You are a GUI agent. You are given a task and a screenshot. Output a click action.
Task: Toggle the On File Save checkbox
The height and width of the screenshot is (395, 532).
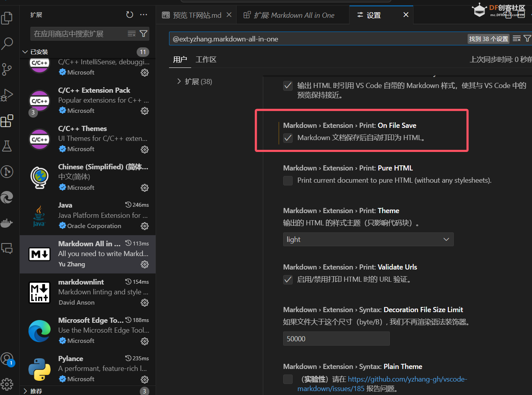[288, 138]
